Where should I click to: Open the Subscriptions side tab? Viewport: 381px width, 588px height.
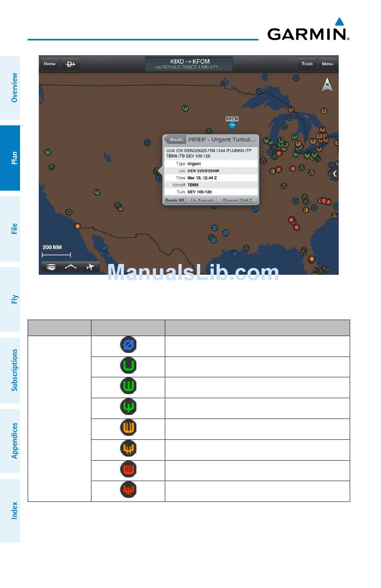[x=14, y=370]
